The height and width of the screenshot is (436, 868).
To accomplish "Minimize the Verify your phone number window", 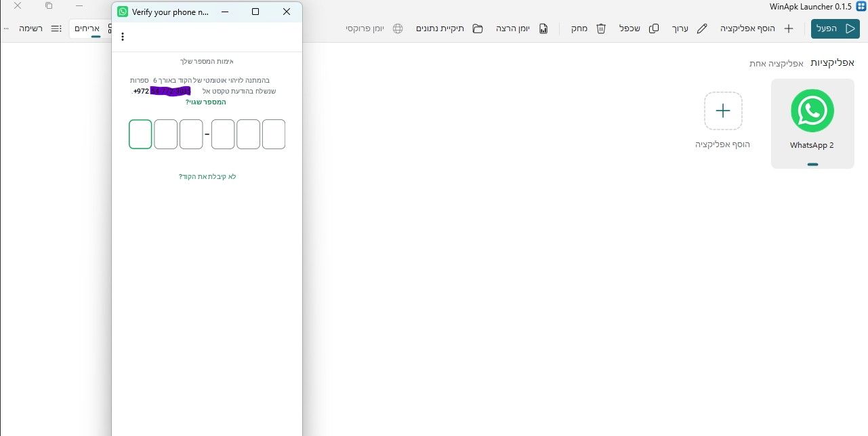I will pos(225,12).
